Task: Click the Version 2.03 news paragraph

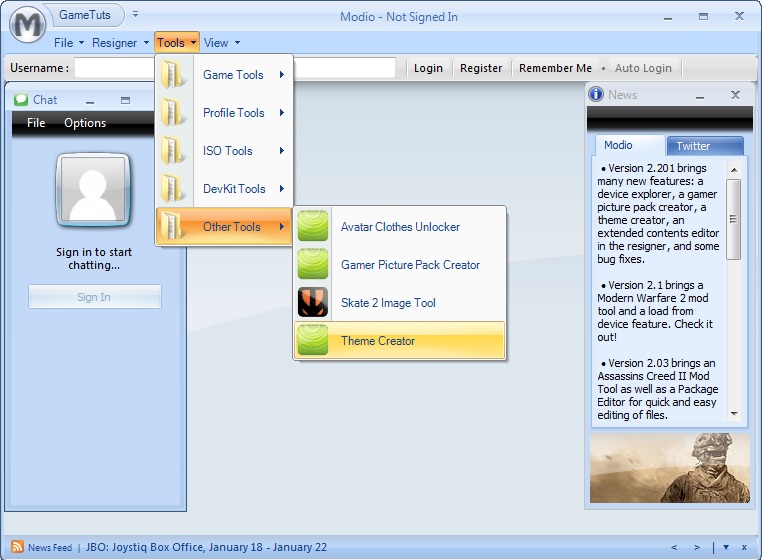Action: pos(657,389)
